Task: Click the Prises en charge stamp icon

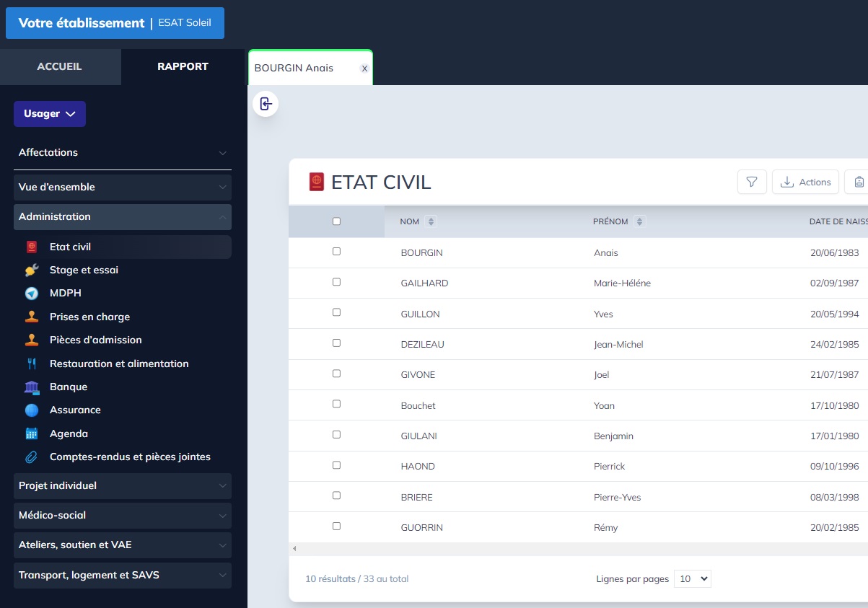Action: (31, 317)
